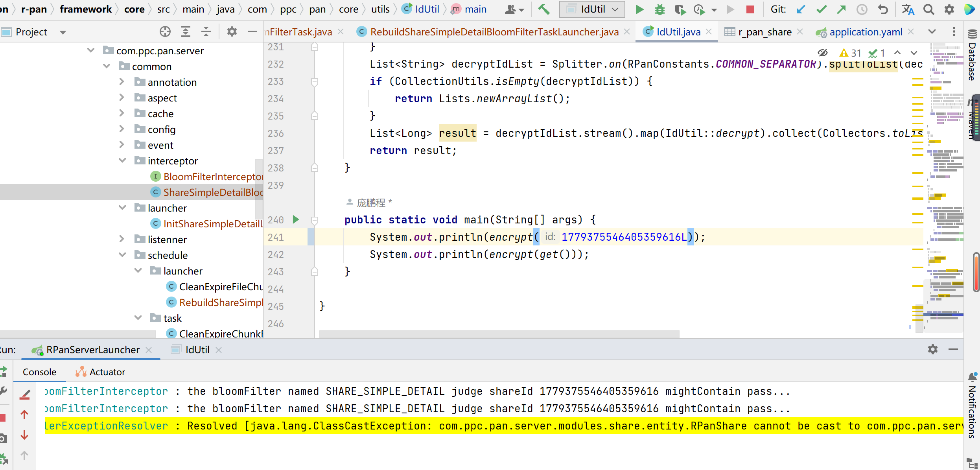
Task: Expand the listenner folder
Action: click(122, 239)
